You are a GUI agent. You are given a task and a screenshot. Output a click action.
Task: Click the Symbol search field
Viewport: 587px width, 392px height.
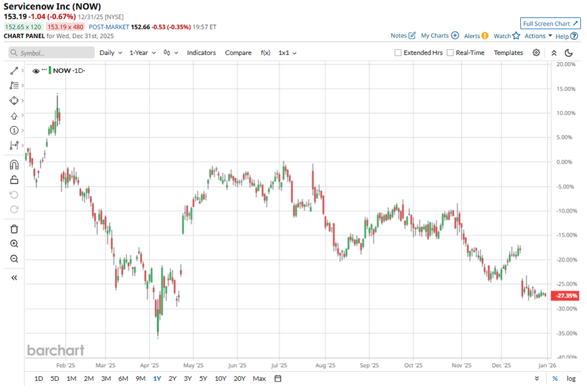pyautogui.click(x=52, y=52)
